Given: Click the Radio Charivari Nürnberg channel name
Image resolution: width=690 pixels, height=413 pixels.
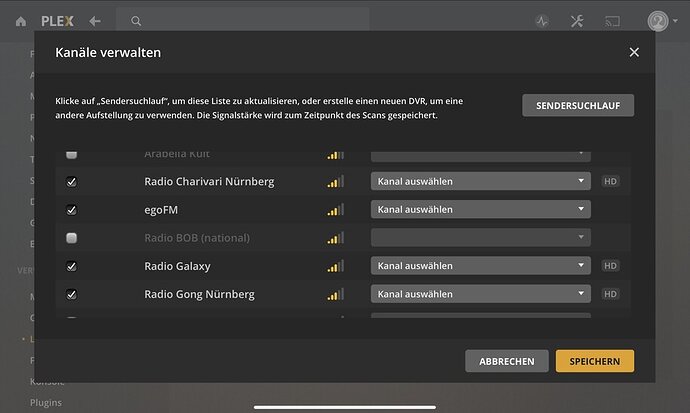Looking at the screenshot, I should [209, 182].
